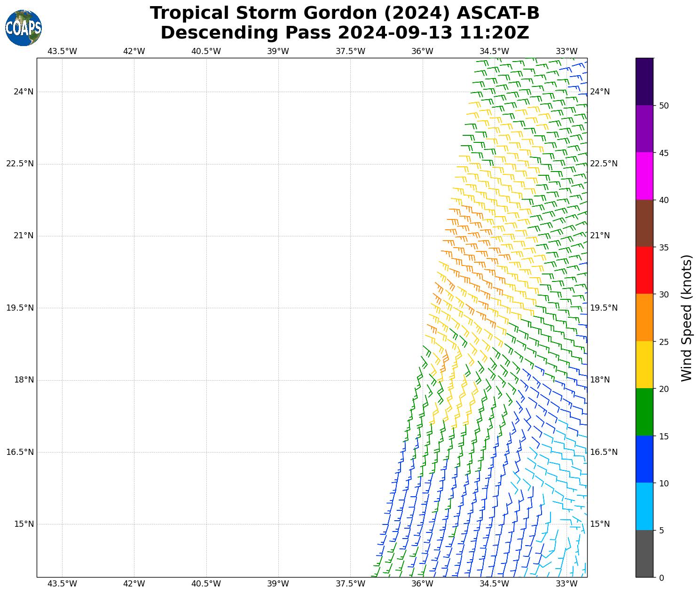This screenshot has height=594, width=700.
Task: Click the gray 0-5 knots colorbar segment
Action: (644, 554)
